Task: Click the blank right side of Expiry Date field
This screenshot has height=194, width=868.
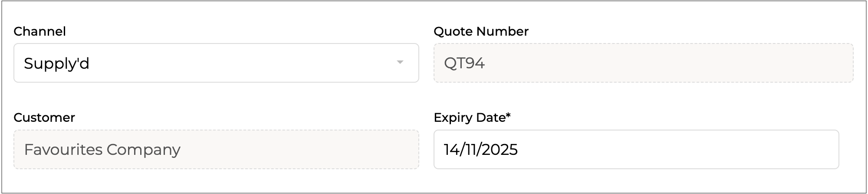Action: coord(716,149)
